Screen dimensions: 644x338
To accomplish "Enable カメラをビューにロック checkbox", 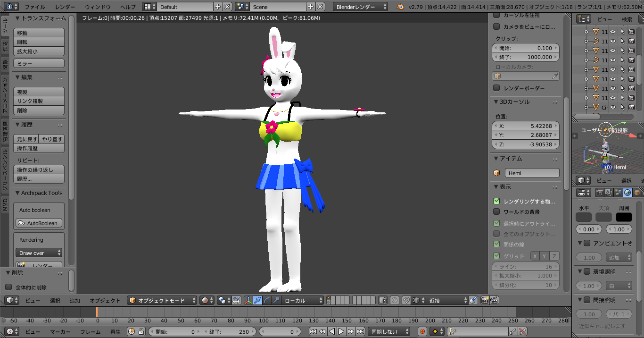I will pos(496,27).
